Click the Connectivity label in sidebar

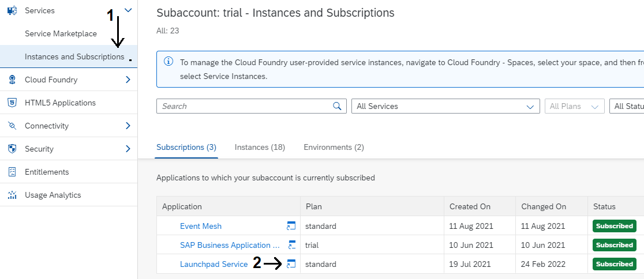pyautogui.click(x=47, y=126)
